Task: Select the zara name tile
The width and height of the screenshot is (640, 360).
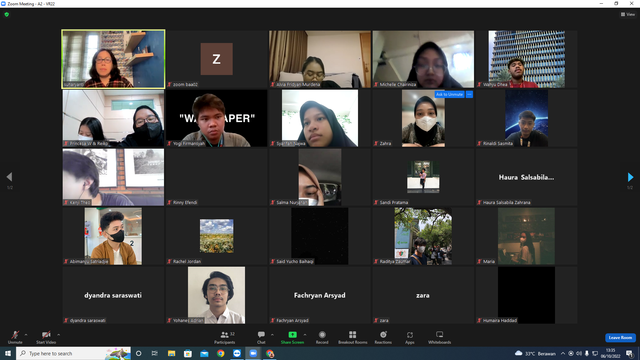Action: [x=423, y=295]
